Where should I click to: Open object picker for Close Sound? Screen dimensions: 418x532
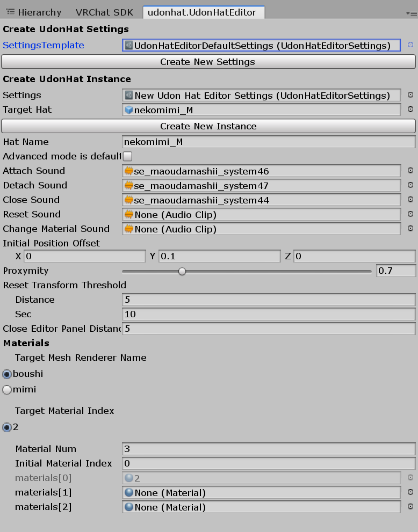[410, 200]
